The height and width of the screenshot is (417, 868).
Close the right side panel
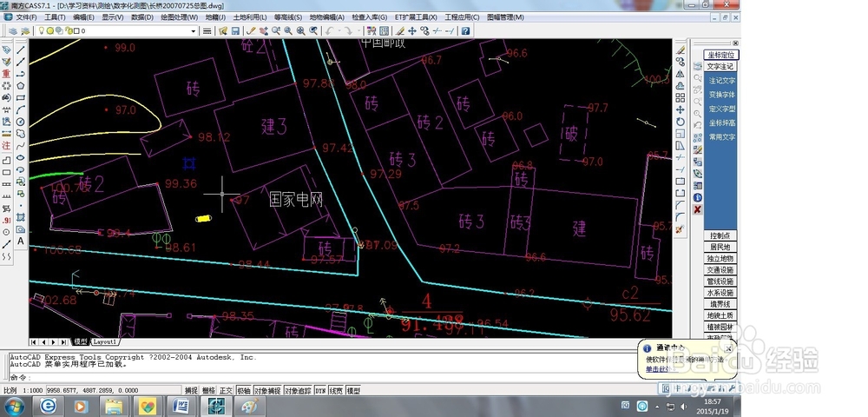click(735, 43)
